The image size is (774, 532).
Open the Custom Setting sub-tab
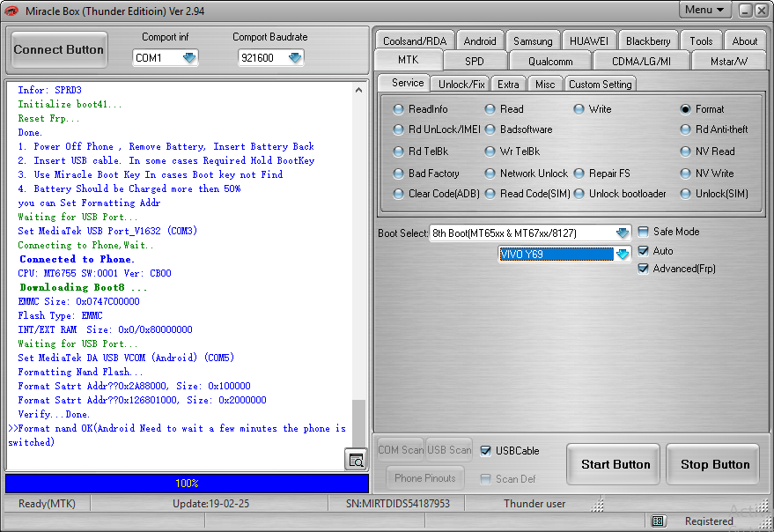pos(601,84)
